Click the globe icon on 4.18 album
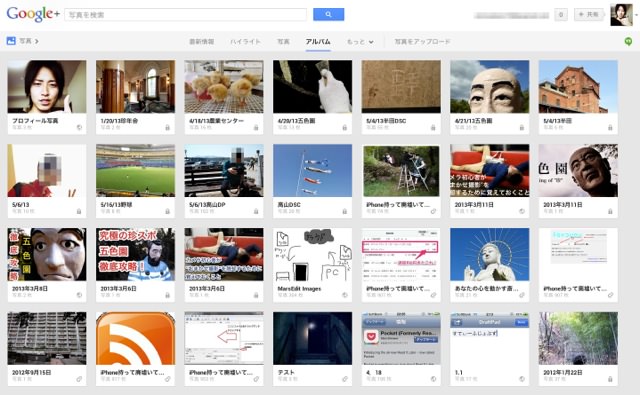This screenshot has height=395, width=640. tap(433, 379)
